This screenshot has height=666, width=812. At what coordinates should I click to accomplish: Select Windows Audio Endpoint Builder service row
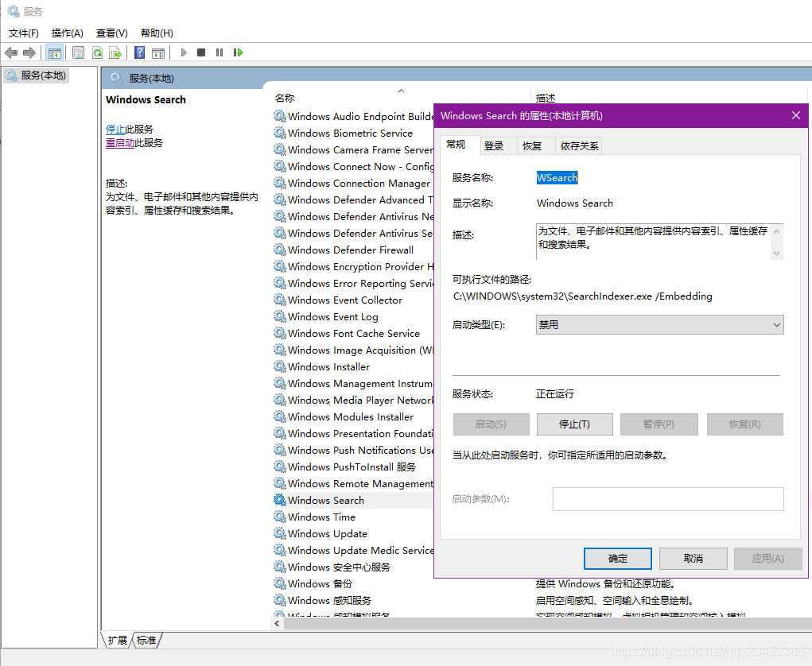(354, 117)
